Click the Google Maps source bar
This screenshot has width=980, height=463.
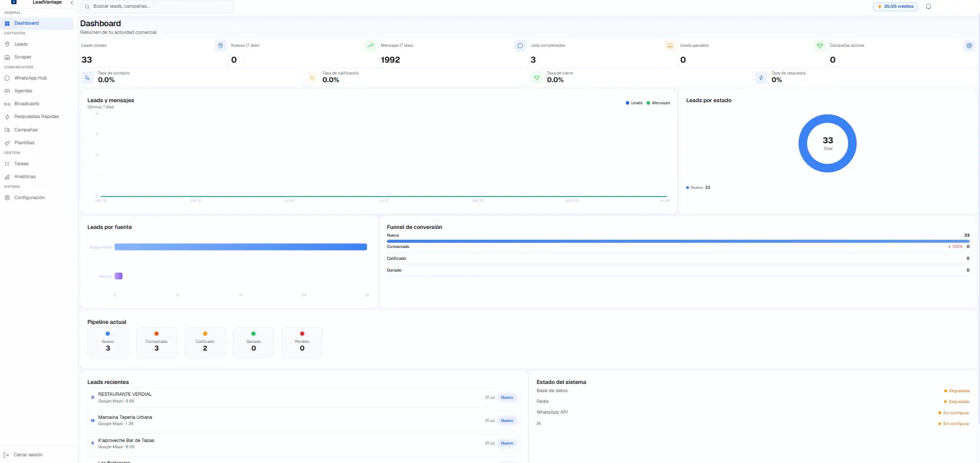click(241, 247)
